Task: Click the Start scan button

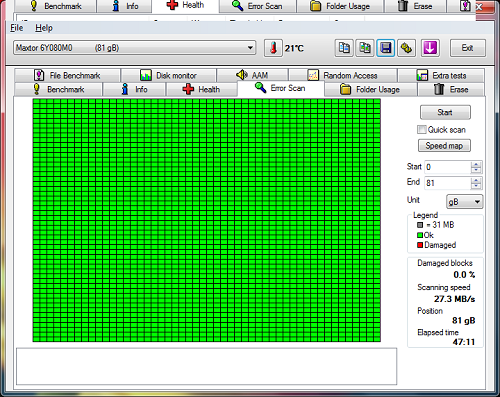Action: click(x=445, y=112)
